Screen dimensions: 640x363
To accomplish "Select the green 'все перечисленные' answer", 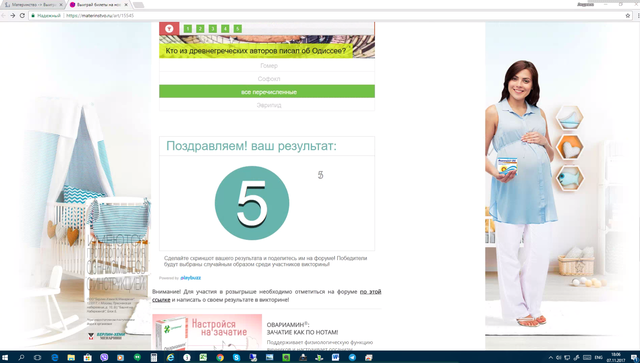I will point(267,91).
